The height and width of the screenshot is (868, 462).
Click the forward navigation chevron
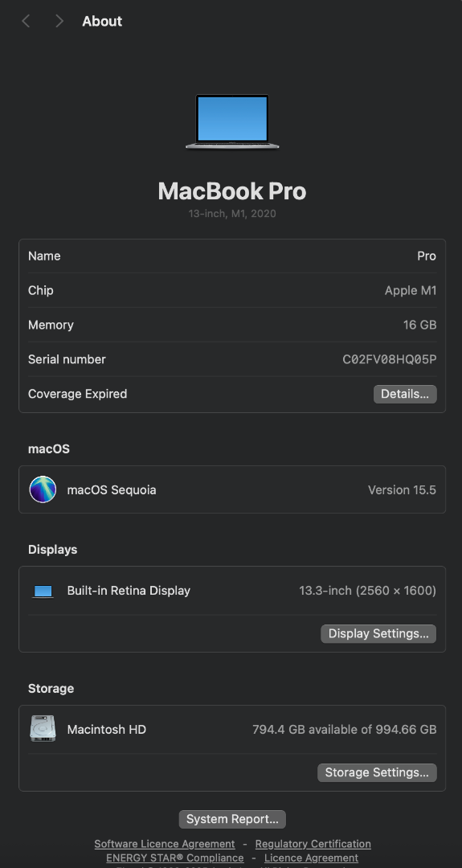(59, 21)
